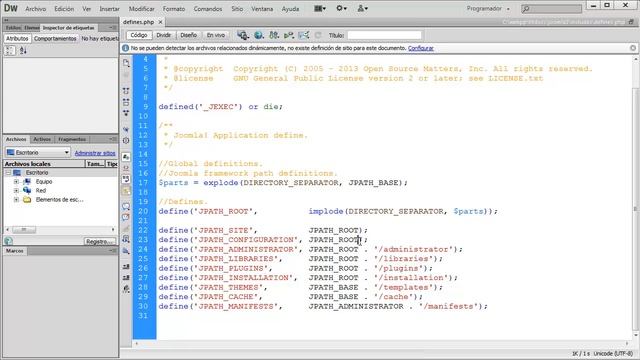640x360 pixels.
Task: Select the Comportamientos tab
Action: (55, 38)
